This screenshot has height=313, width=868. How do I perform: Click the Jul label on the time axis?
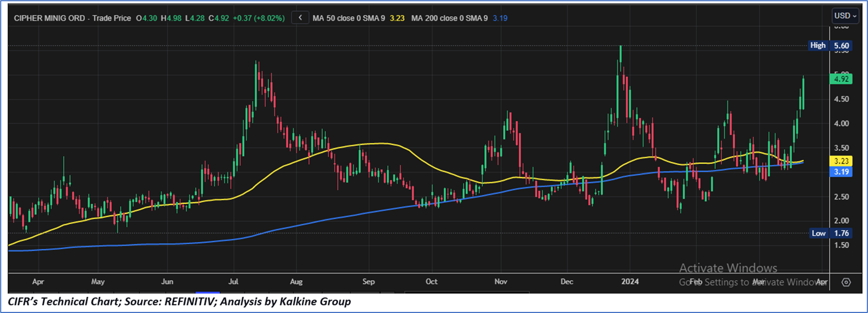pos(234,282)
